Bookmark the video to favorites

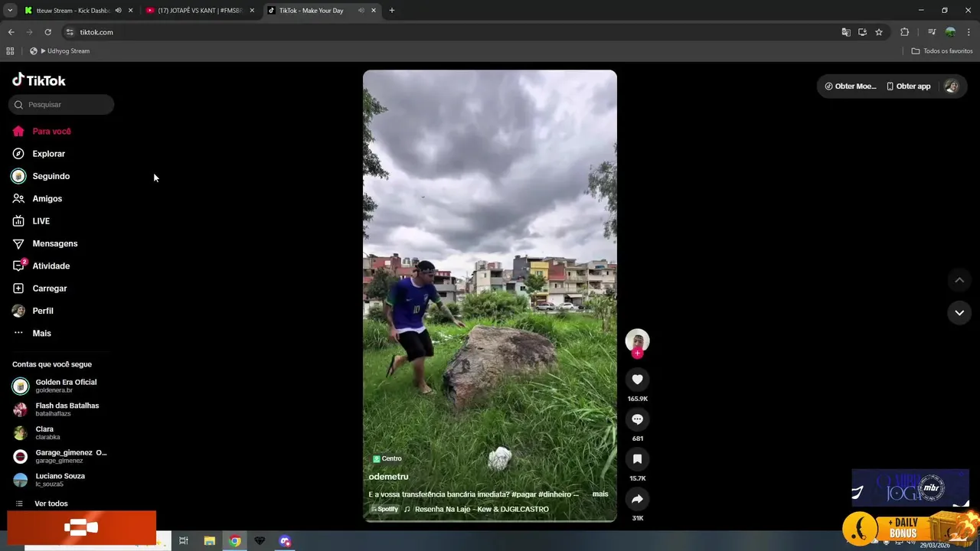point(637,459)
